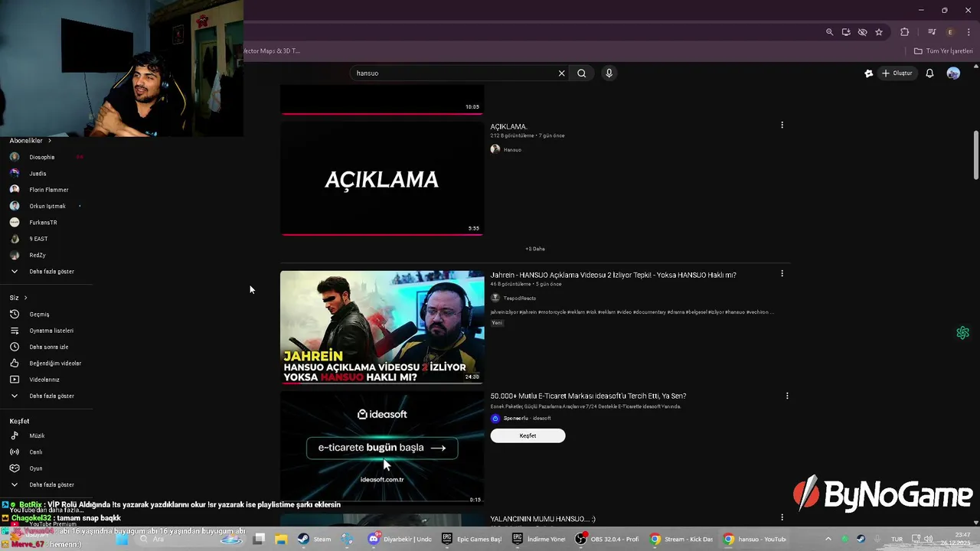Open the 'AÇIKLAMA.' video title
980x551 pixels.
click(509, 126)
